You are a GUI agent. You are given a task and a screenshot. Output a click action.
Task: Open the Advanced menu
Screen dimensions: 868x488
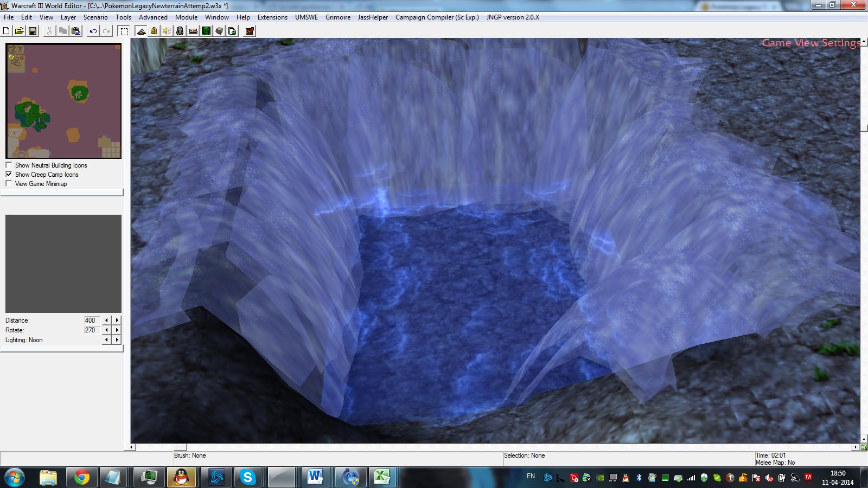click(x=153, y=17)
